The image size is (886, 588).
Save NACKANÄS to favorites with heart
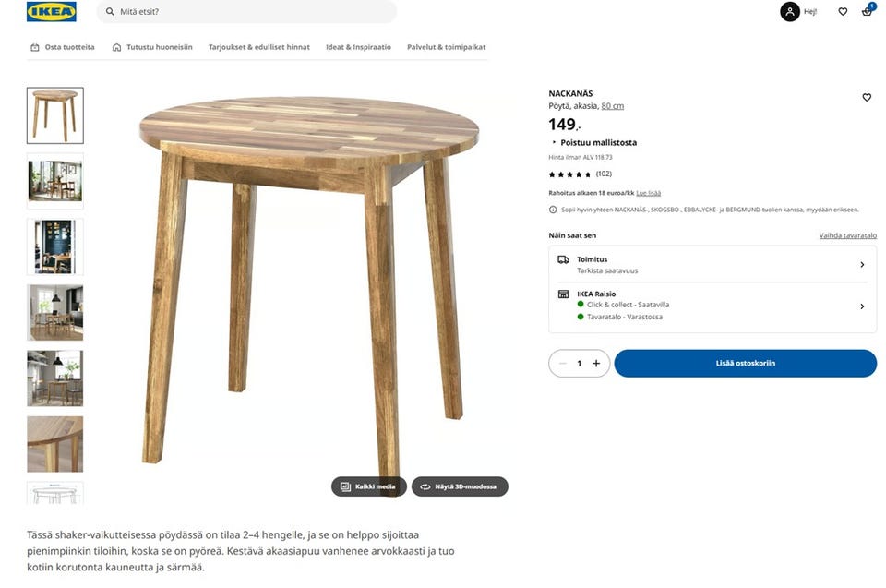click(867, 97)
